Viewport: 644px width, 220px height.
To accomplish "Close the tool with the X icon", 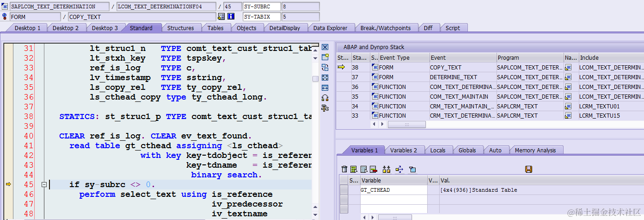I will tap(325, 47).
